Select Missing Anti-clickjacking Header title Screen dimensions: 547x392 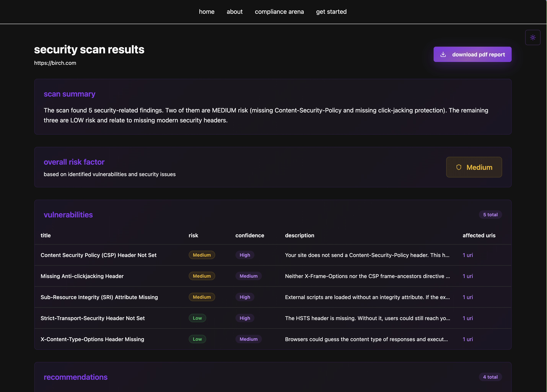(x=82, y=276)
